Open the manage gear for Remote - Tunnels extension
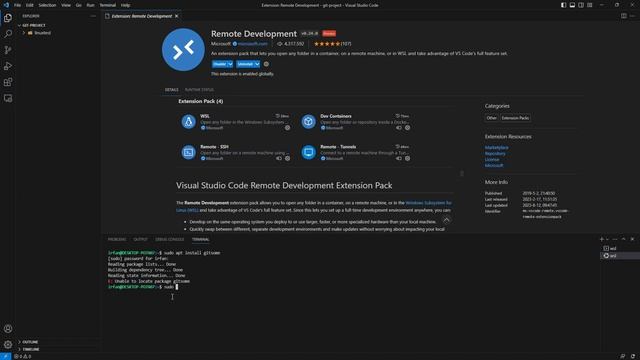640x360 pixels. 407,158
